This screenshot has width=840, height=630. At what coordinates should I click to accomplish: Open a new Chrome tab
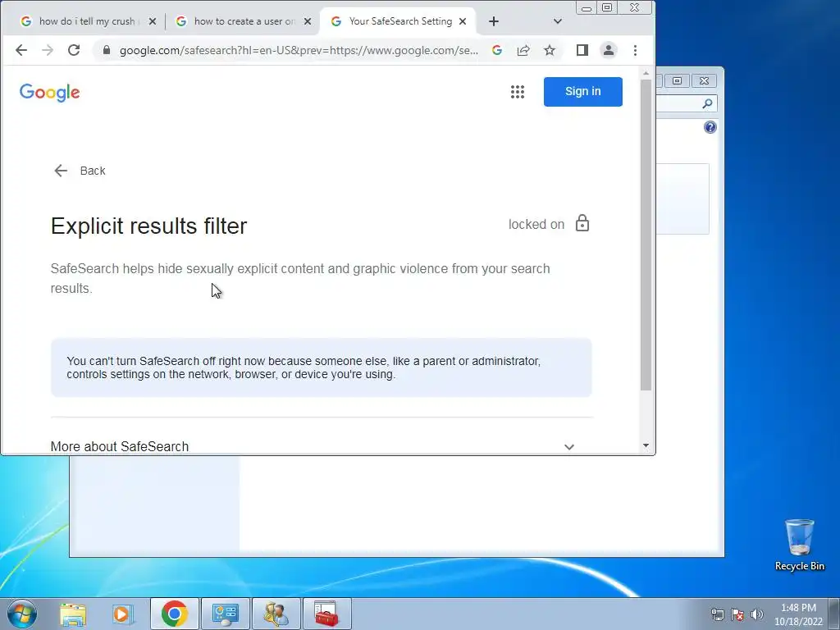click(494, 21)
